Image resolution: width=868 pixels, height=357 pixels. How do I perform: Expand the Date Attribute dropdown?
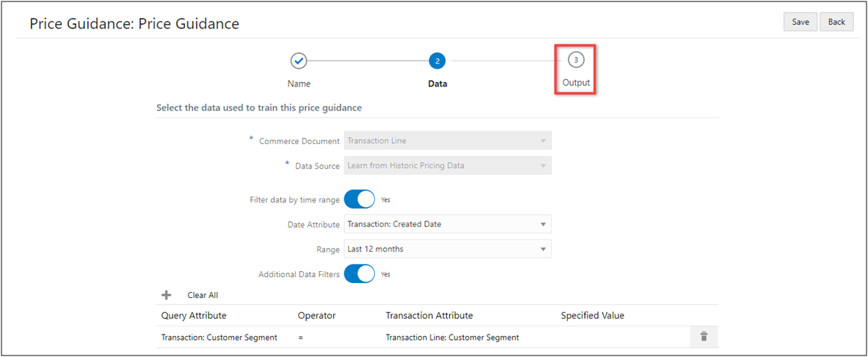pyautogui.click(x=447, y=224)
